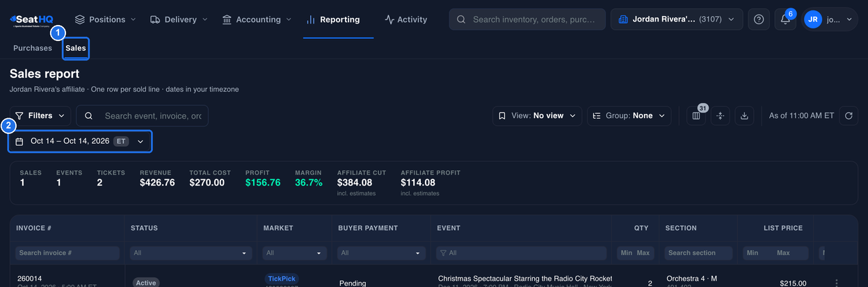The height and width of the screenshot is (287, 868).
Task: Click the event/invoice search box
Action: [x=142, y=115]
